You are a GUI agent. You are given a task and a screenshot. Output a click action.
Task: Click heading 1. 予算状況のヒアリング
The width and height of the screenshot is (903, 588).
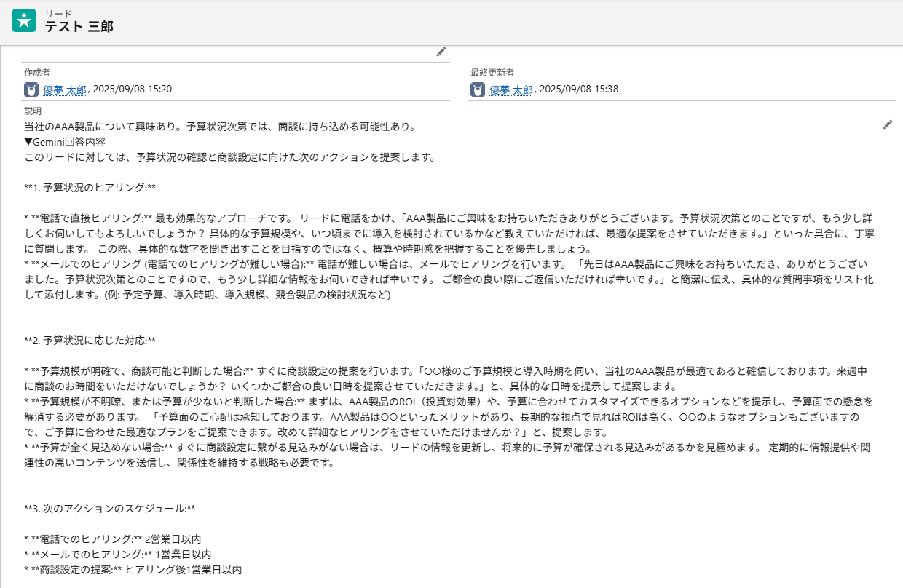click(x=90, y=188)
